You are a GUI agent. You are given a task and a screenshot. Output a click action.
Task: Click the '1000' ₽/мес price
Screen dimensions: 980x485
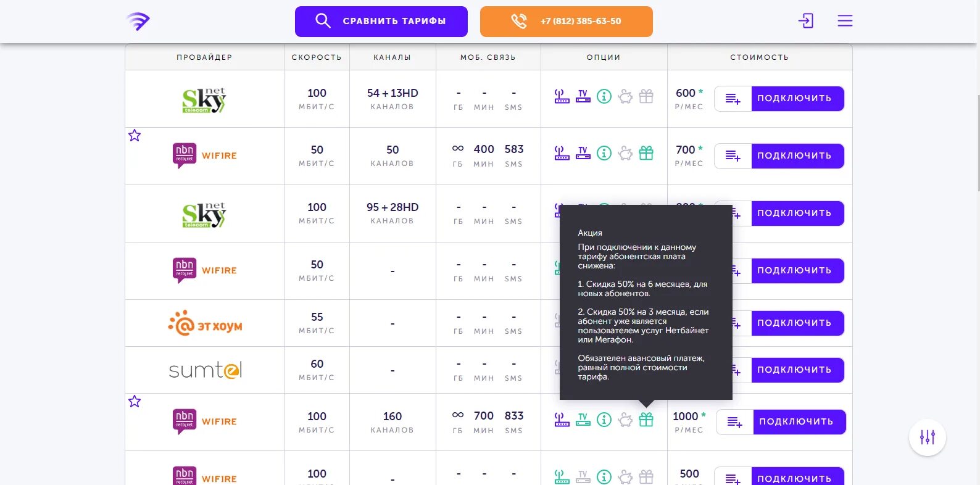(686, 417)
